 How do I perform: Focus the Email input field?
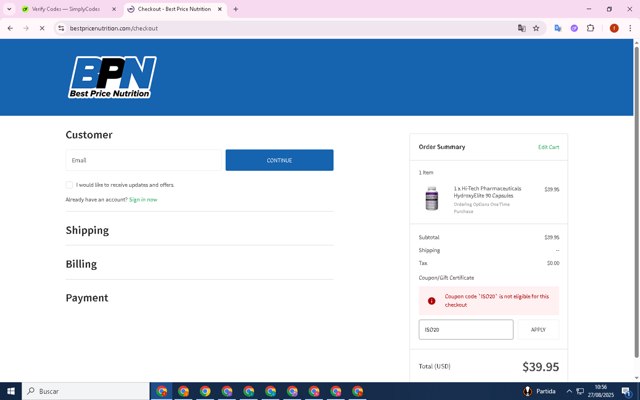[x=144, y=160]
